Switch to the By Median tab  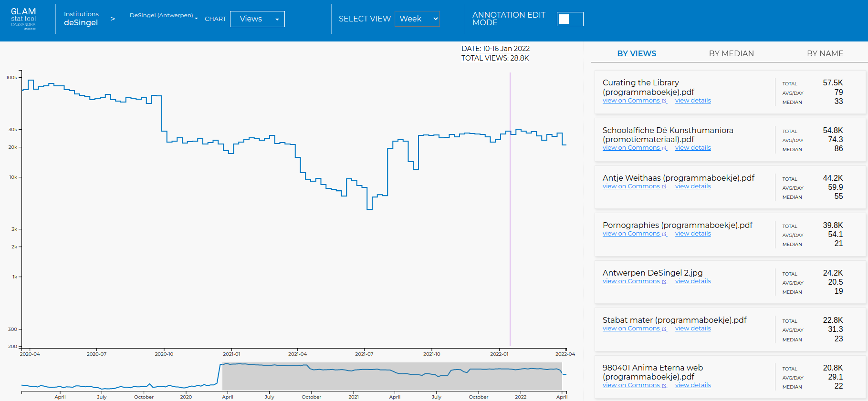click(x=731, y=53)
